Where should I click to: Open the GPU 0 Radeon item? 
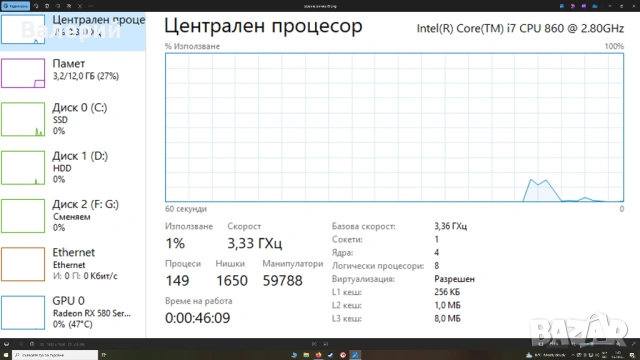[x=73, y=312]
